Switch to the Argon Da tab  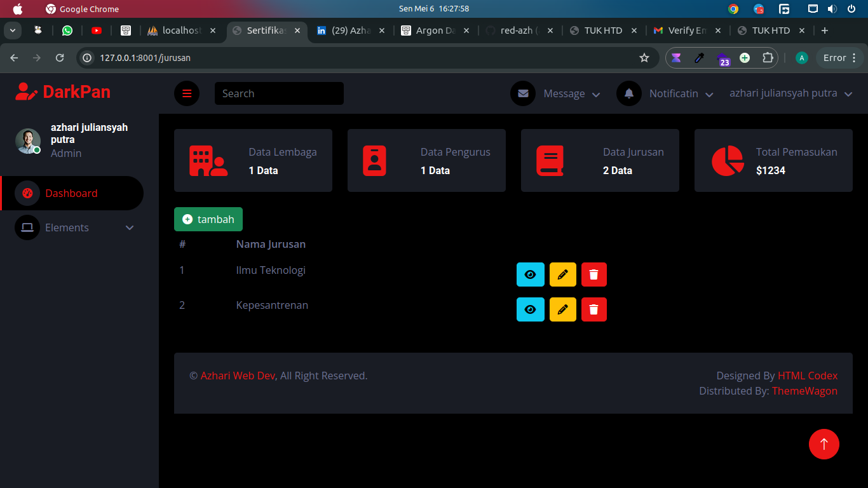[436, 30]
